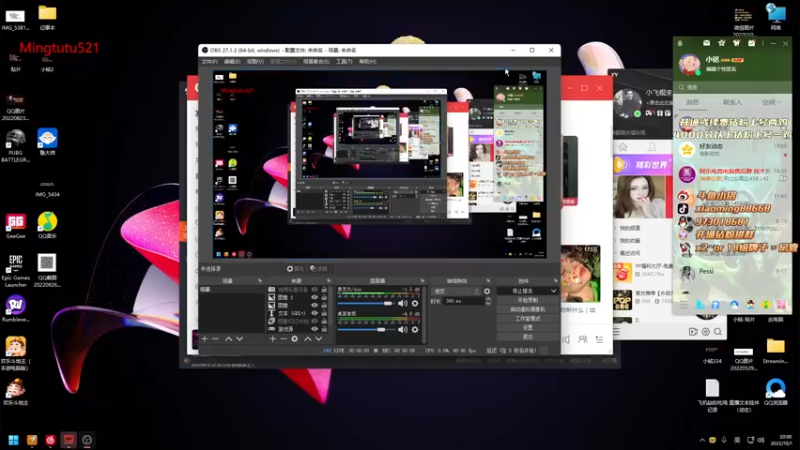This screenshot has height=450, width=800.
Task: Open the OBS icon on the taskbar
Action: tap(87, 440)
